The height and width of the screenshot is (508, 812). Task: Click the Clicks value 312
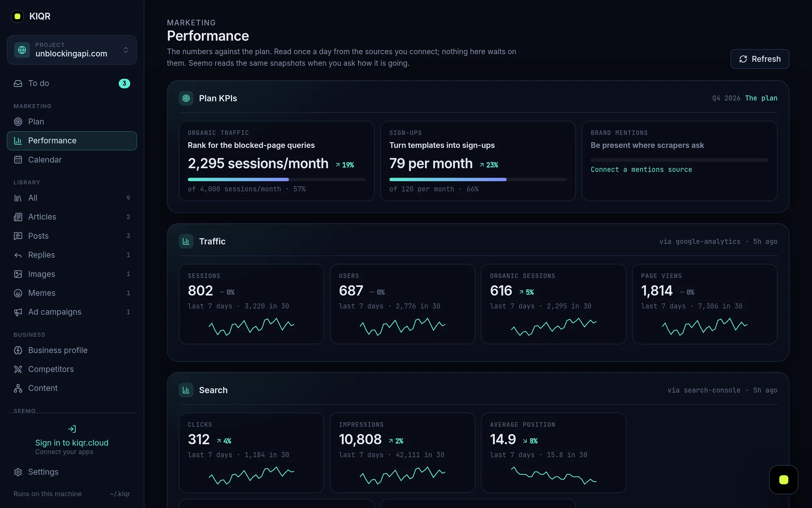199,439
